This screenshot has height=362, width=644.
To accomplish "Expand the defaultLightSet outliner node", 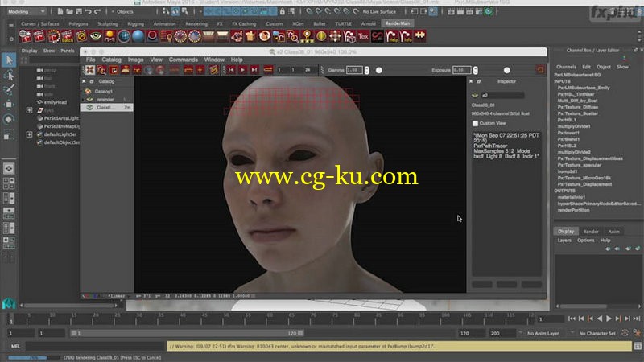I will pyautogui.click(x=29, y=134).
